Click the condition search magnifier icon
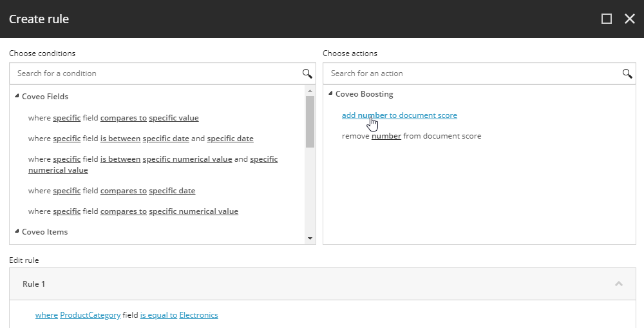The image size is (644, 328). click(x=307, y=73)
